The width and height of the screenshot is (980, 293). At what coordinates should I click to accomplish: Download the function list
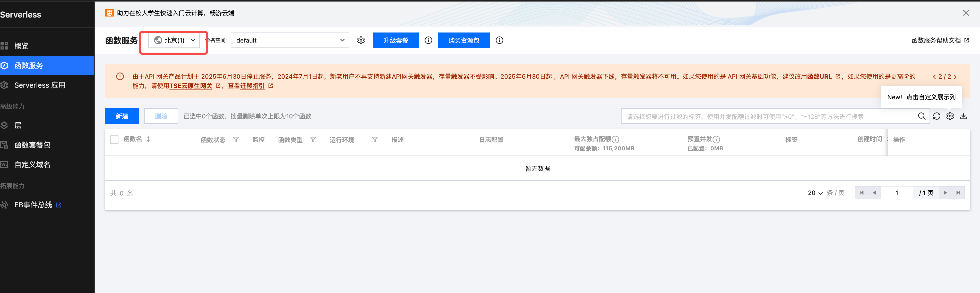click(963, 116)
